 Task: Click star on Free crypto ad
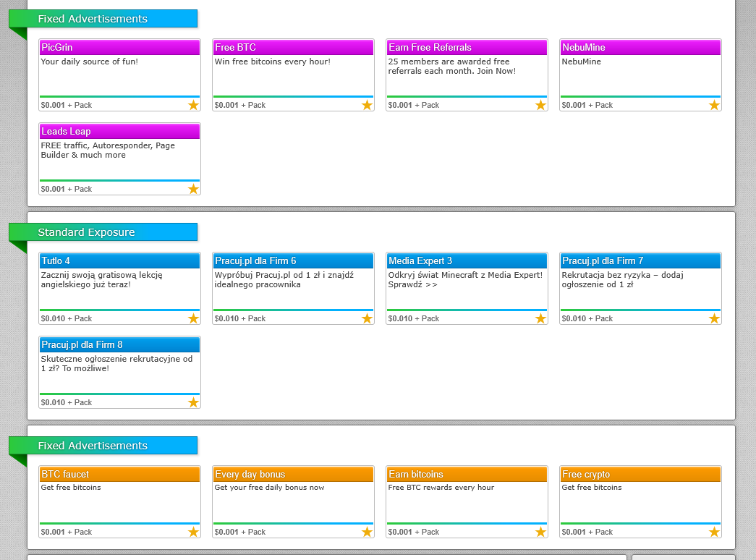714,532
